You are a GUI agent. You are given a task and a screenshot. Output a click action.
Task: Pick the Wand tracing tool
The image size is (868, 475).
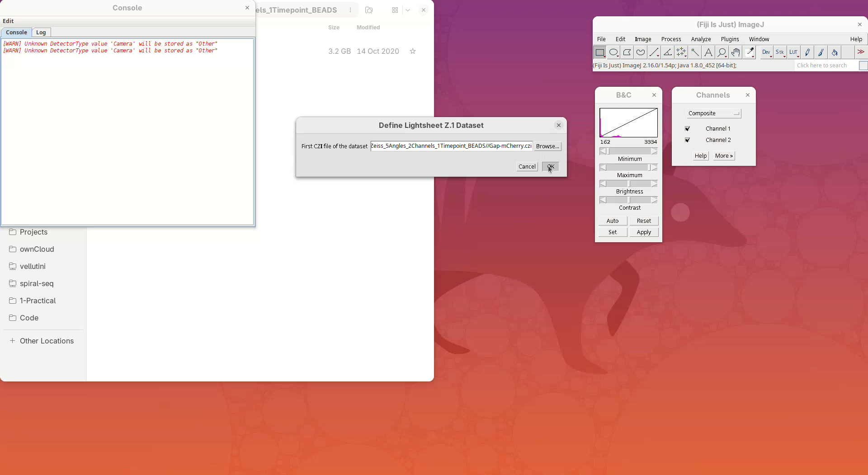pyautogui.click(x=695, y=52)
